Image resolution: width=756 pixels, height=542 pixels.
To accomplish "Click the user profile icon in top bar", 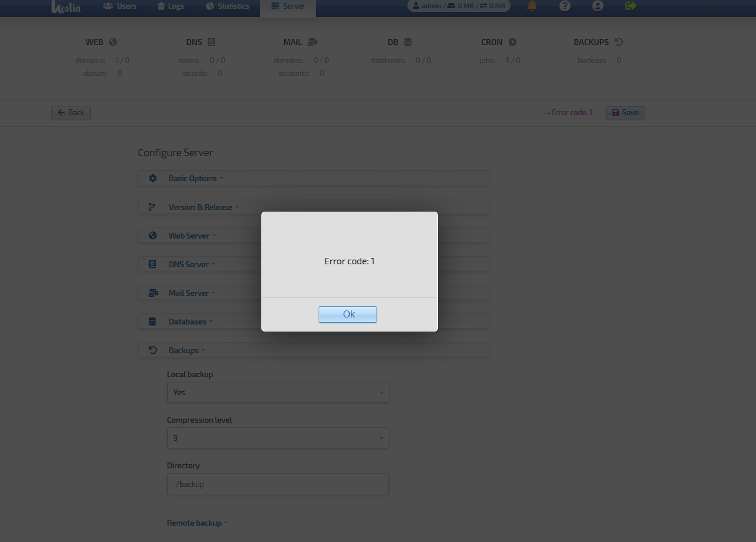I will point(598,6).
